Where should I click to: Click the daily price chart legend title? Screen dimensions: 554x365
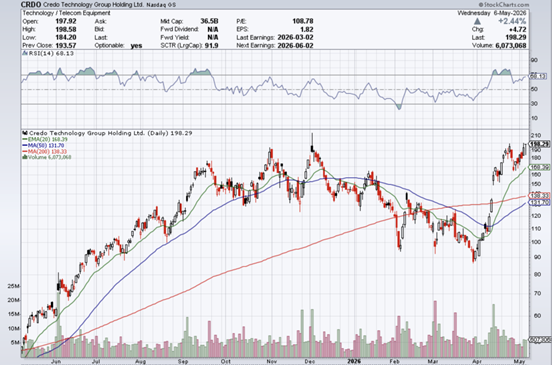(x=107, y=133)
